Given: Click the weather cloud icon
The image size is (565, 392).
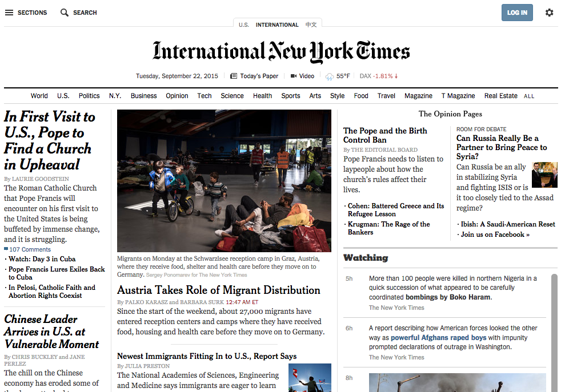Looking at the screenshot, I should pos(329,76).
